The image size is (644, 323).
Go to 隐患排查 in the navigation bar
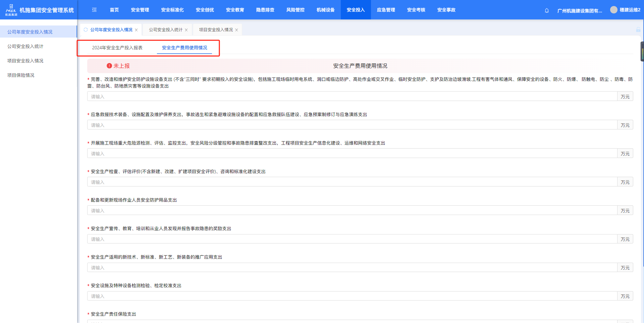pos(265,10)
